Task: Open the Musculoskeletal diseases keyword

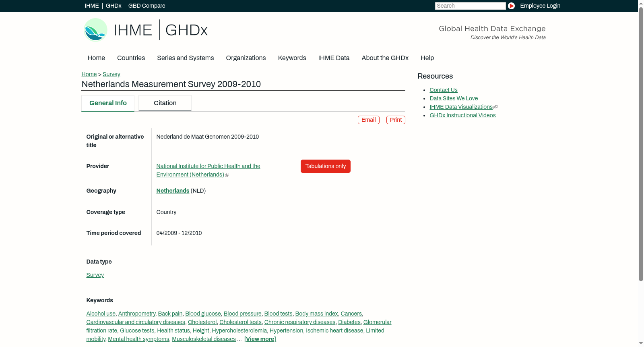Action: (x=204, y=339)
